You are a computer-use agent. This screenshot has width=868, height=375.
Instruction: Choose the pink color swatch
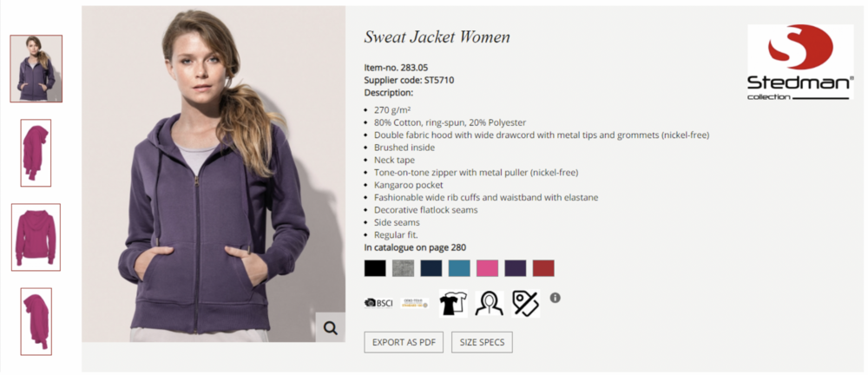487,268
